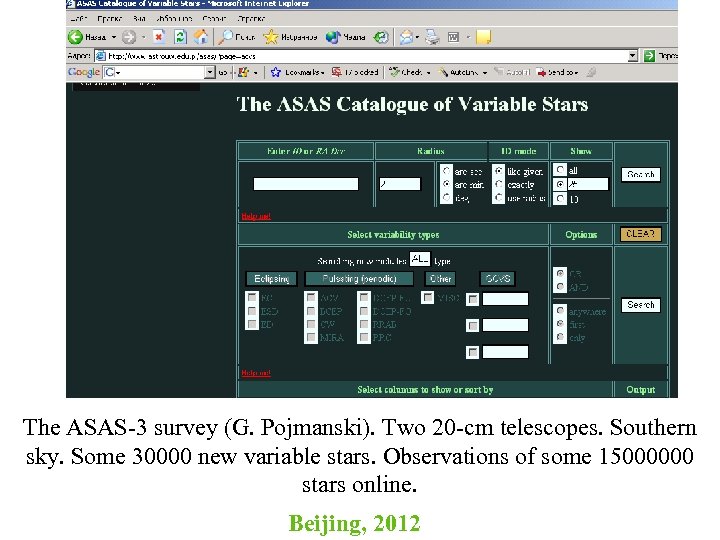Select the Show all radio button

560,170
